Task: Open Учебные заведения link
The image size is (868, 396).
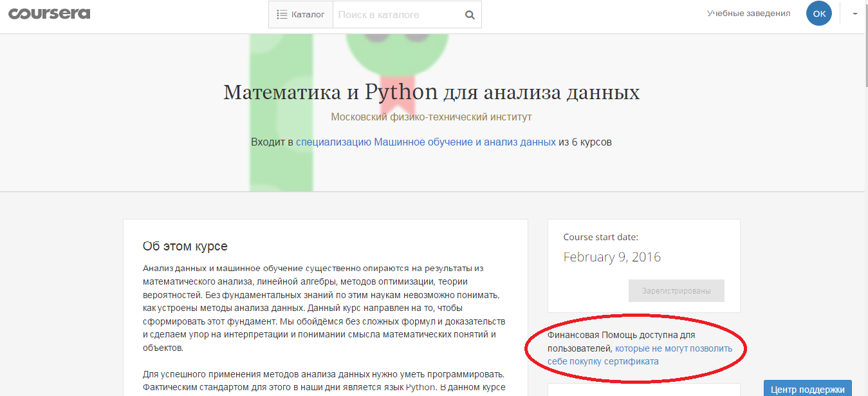Action: tap(748, 13)
